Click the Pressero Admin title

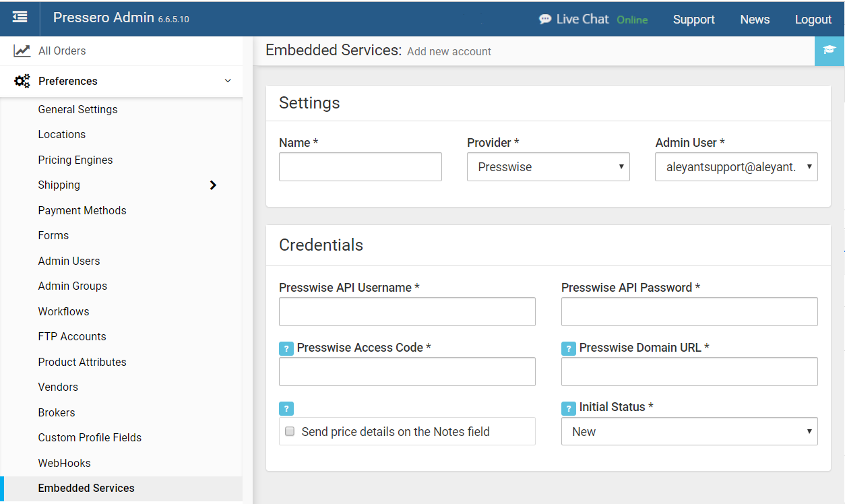point(104,18)
